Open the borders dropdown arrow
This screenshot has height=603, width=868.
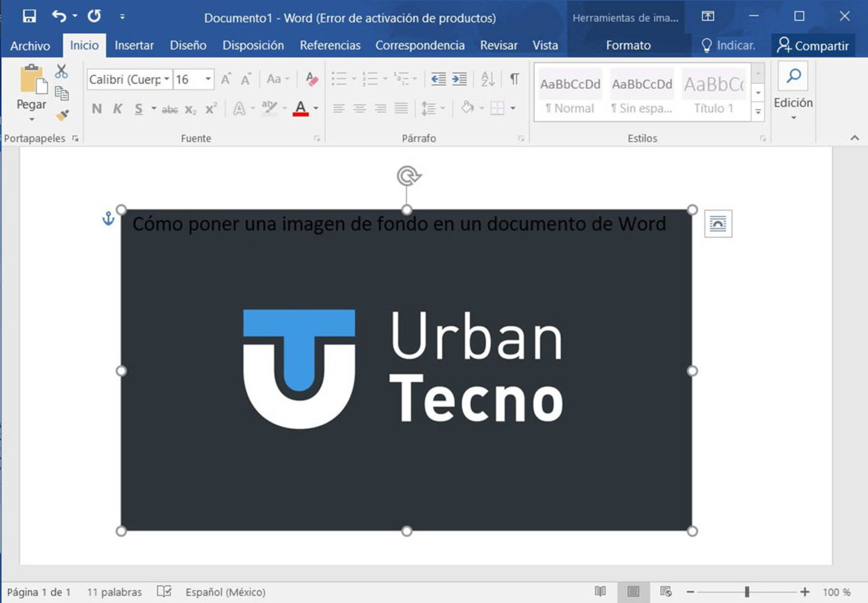[513, 109]
